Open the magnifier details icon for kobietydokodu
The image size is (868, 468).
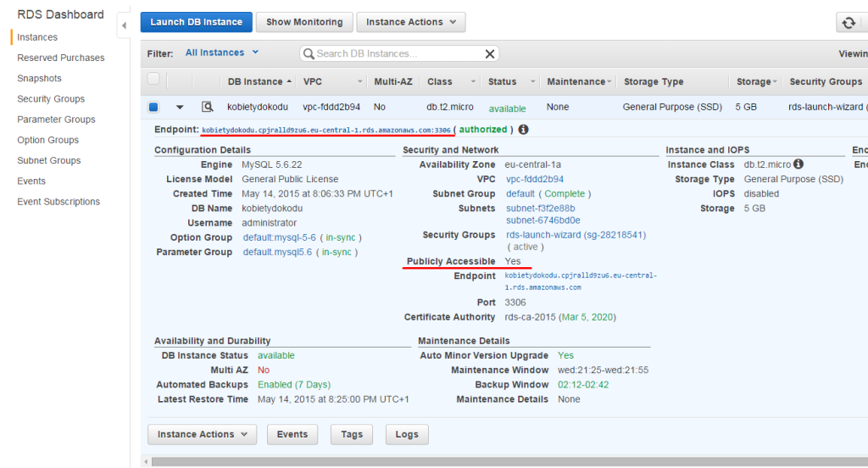[x=207, y=107]
